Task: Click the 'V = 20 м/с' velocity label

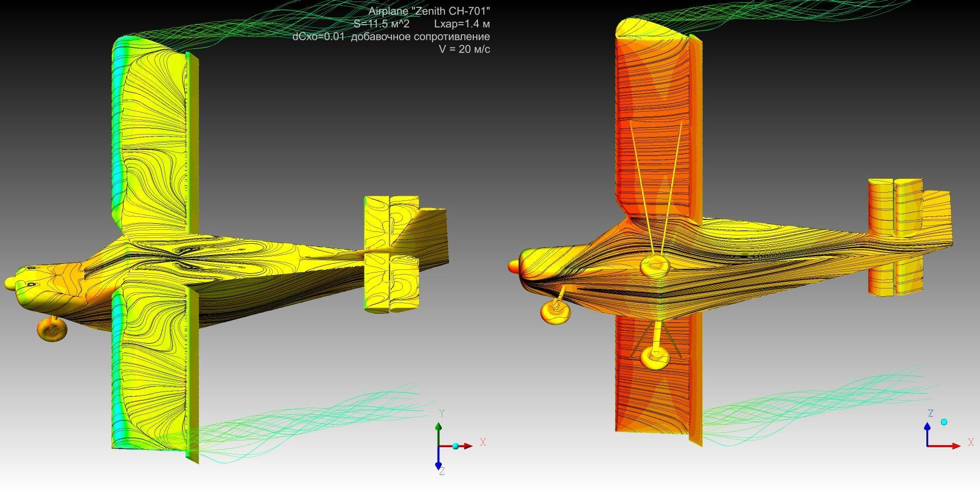Action: tap(464, 49)
